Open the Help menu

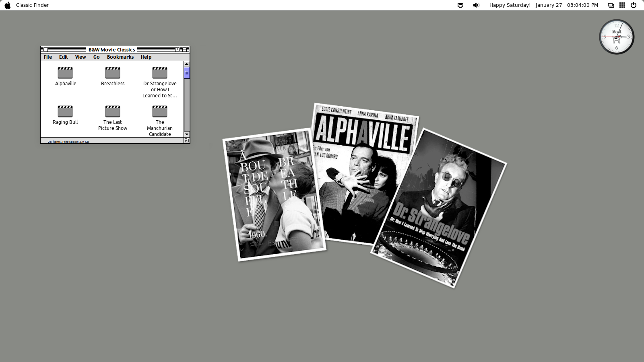[146, 57]
